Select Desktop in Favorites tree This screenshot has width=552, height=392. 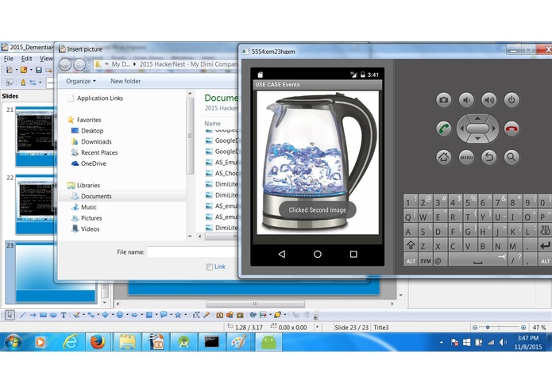click(x=92, y=131)
